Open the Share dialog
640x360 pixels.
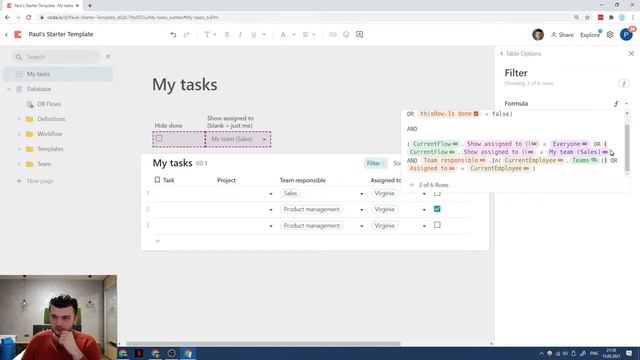pos(562,35)
